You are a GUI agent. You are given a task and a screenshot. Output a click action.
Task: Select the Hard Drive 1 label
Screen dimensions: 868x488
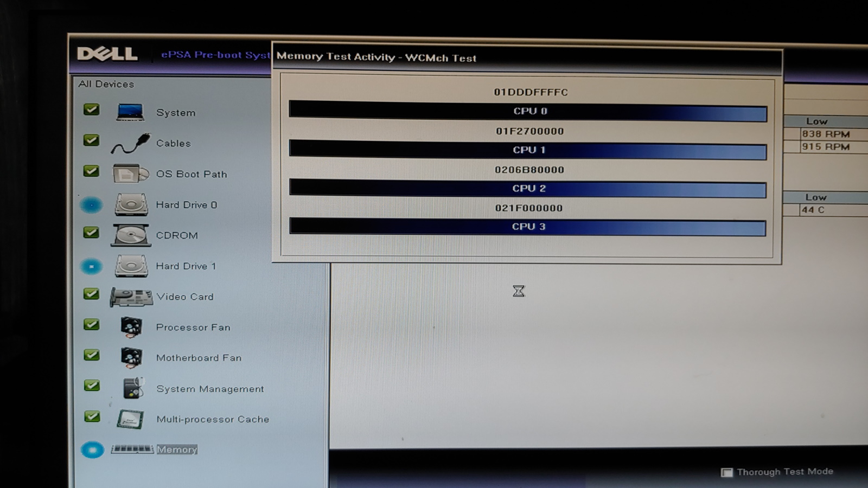(x=186, y=266)
